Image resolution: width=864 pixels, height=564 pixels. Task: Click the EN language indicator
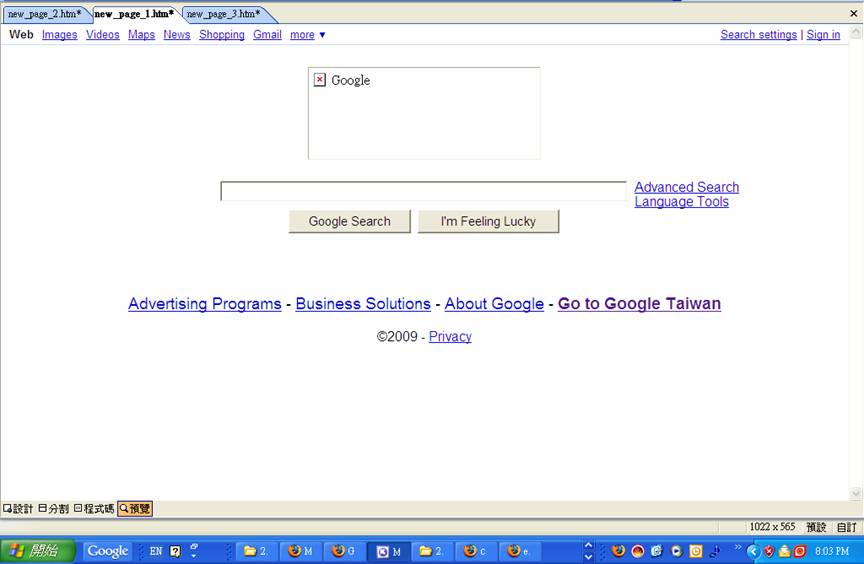coord(156,551)
